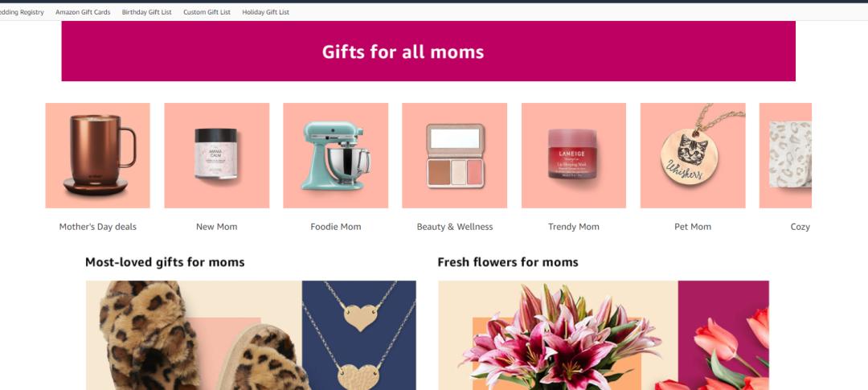Click the Wedding Registry nav item
The width and height of the screenshot is (868, 390).
[x=22, y=12]
